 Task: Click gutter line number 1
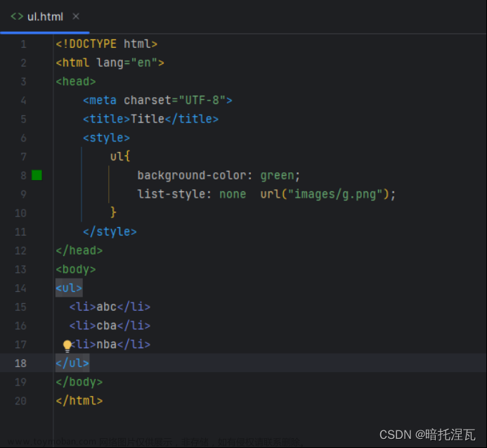[24, 44]
